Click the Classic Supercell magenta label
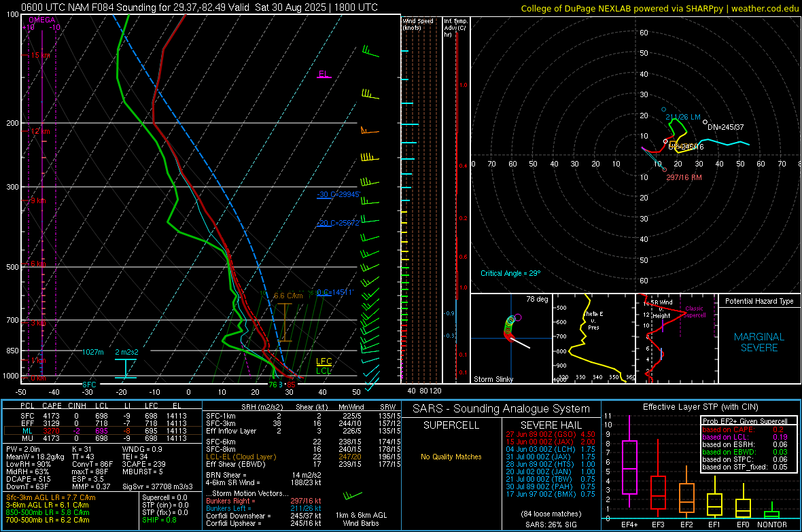Screen dimensions: 802x532 [694, 312]
